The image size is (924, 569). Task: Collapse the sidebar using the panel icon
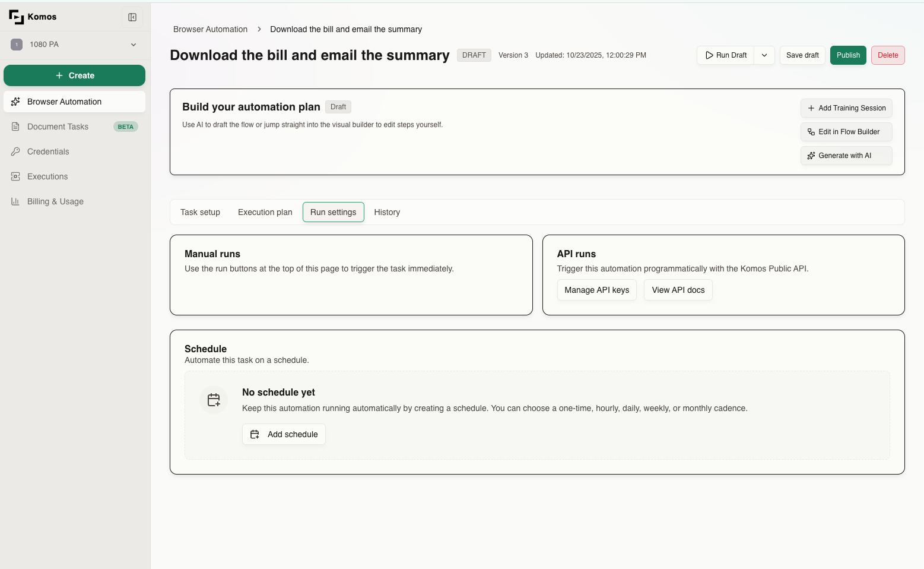point(132,17)
